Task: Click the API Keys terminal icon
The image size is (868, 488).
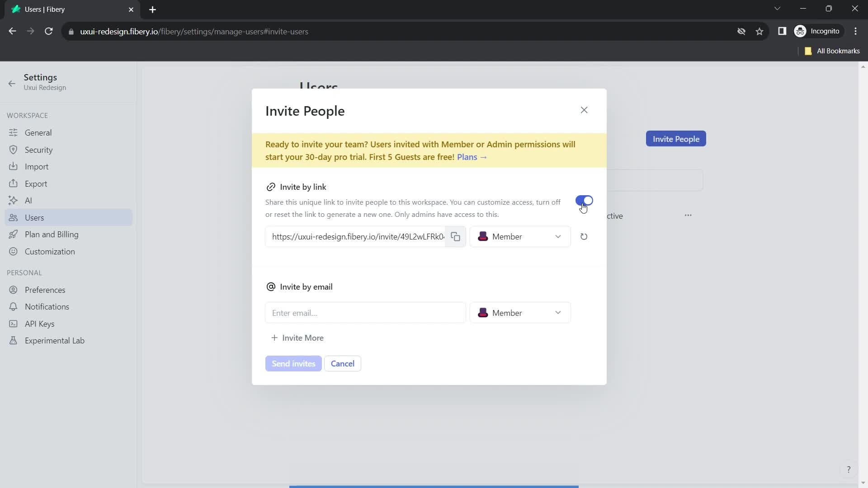Action: pyautogui.click(x=13, y=324)
